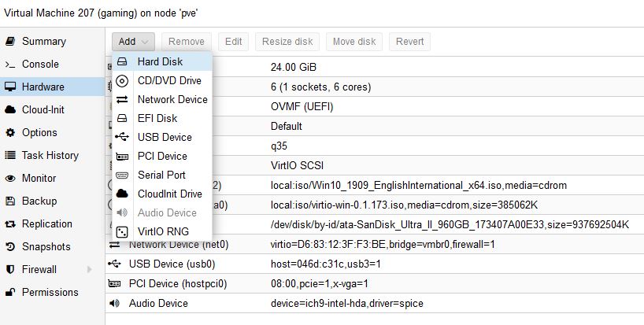Switch to the Console section

tap(39, 64)
